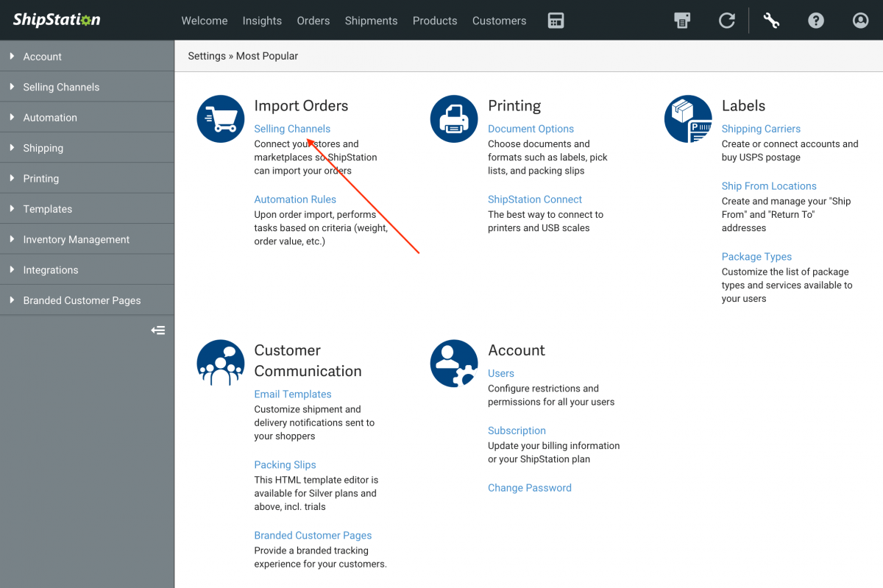Click the refresh icon in header
The width and height of the screenshot is (883, 588).
click(727, 21)
